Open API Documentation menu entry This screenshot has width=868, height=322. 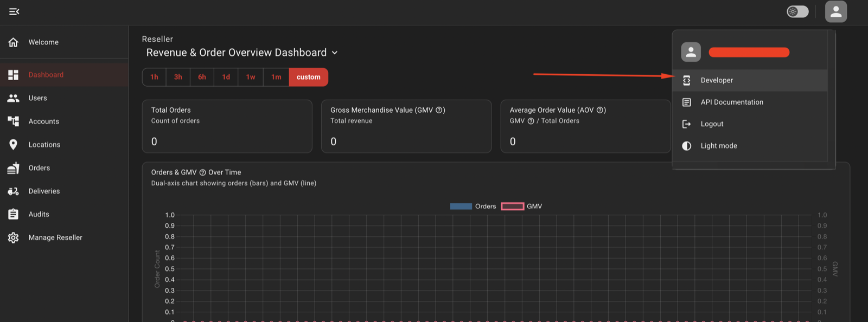[x=750, y=102]
